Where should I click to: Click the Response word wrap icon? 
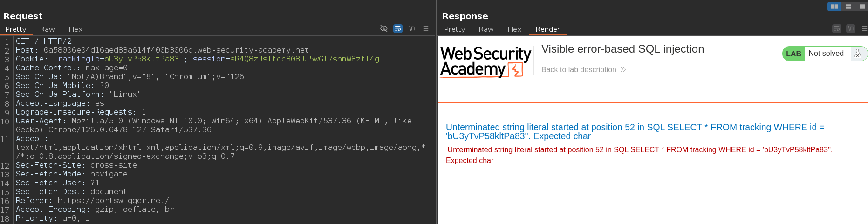coord(837,29)
